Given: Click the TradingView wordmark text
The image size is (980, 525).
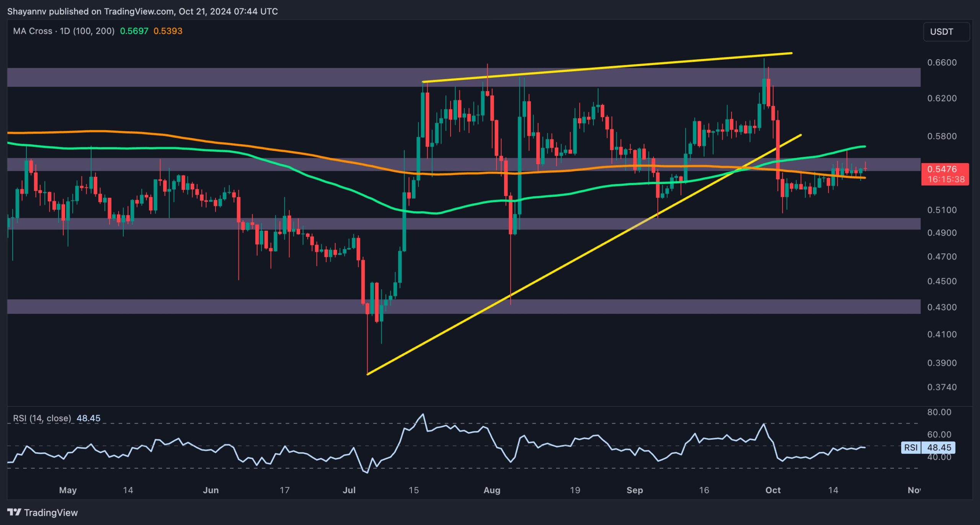Looking at the screenshot, I should (51, 513).
